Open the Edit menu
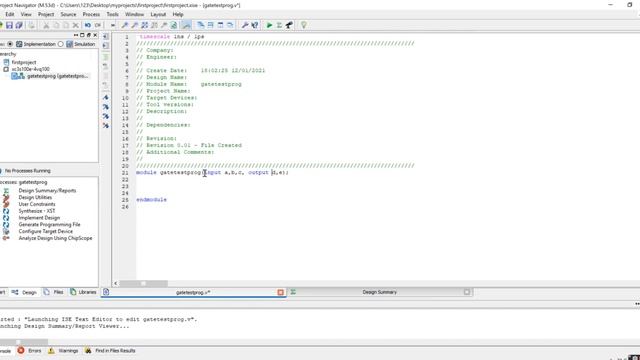 coord(10,14)
